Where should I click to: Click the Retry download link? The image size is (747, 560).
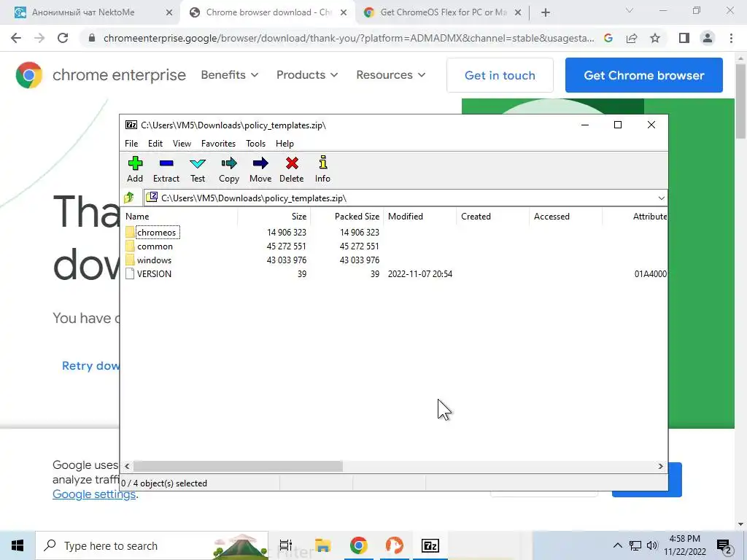tap(90, 366)
